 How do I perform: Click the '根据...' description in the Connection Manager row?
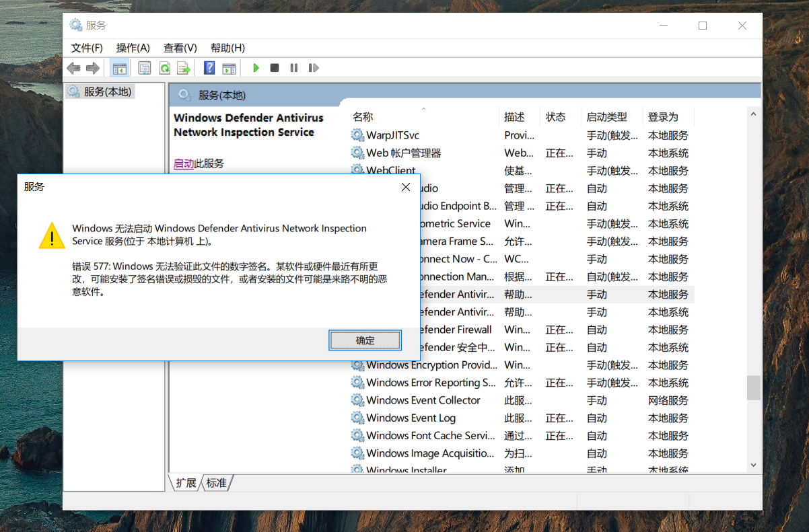518,276
